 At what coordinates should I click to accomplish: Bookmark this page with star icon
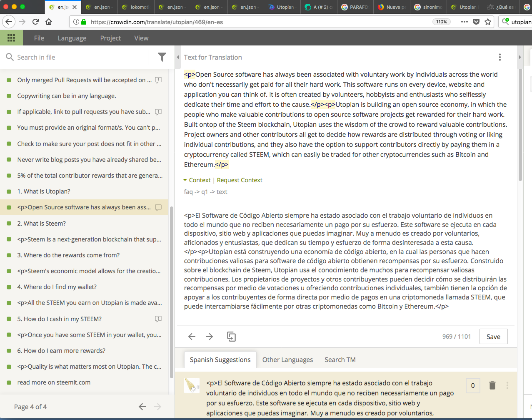[488, 22]
